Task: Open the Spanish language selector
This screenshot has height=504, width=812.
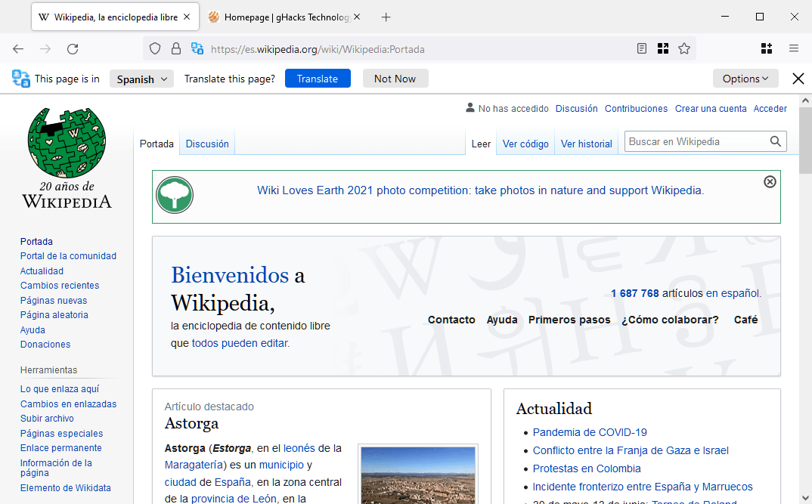Action: click(141, 79)
